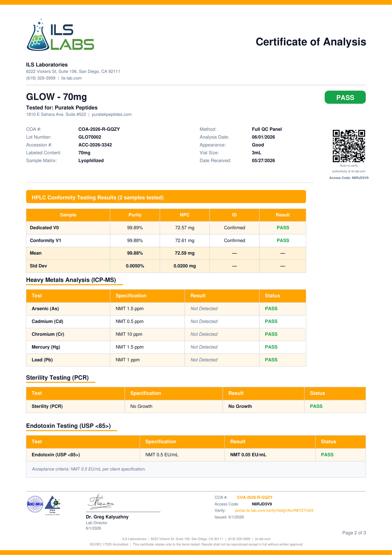Click the Labeled Content value 70mg
This screenshot has height=555, width=392.
[x=84, y=153]
